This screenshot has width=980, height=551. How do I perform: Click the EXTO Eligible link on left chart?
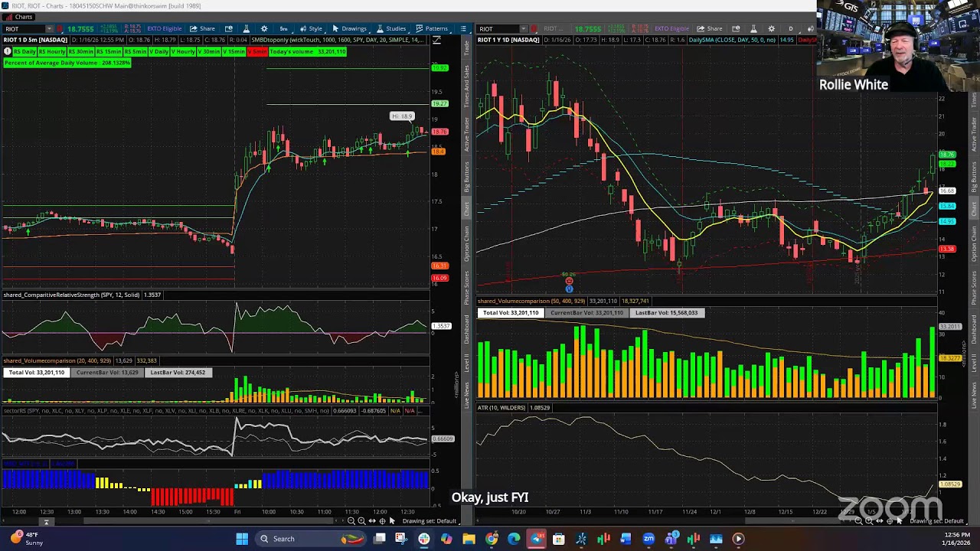[164, 29]
